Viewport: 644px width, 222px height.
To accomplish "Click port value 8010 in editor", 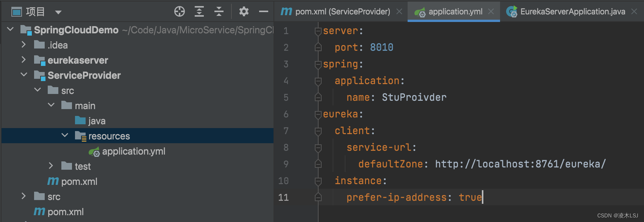I will 381,47.
